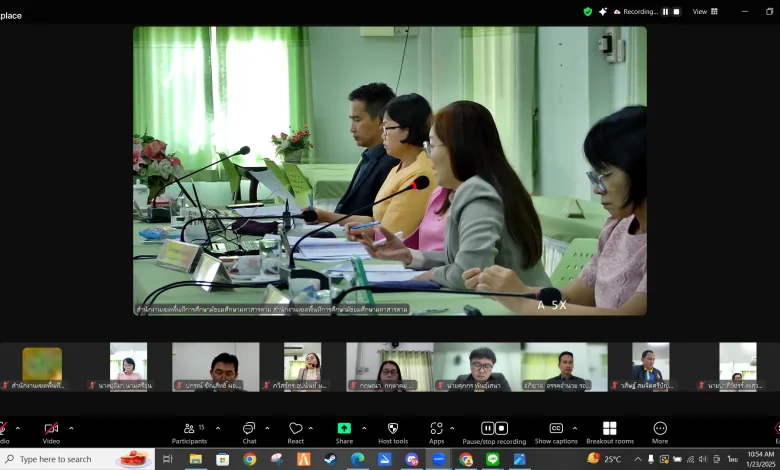Select thumbnail of woman in pink shirt
The width and height of the screenshot is (780, 470).
coord(128,367)
